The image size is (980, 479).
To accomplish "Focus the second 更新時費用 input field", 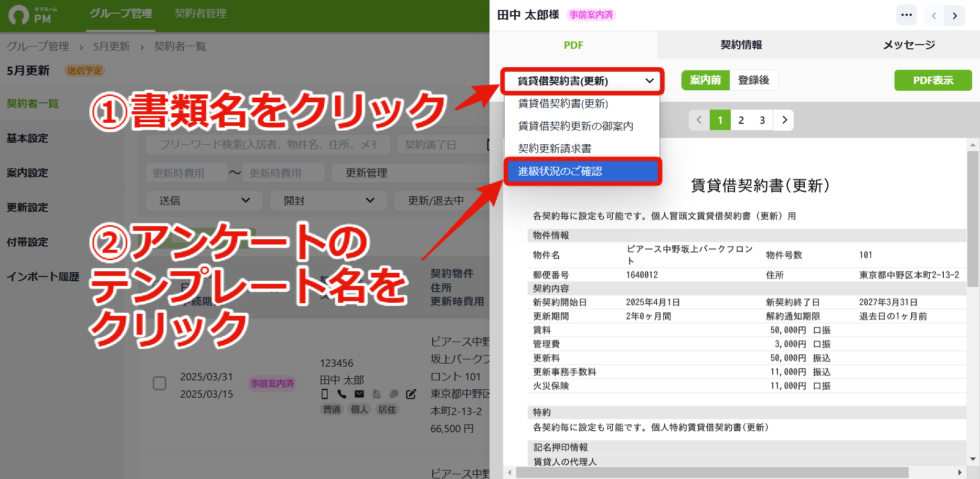I will 283,173.
